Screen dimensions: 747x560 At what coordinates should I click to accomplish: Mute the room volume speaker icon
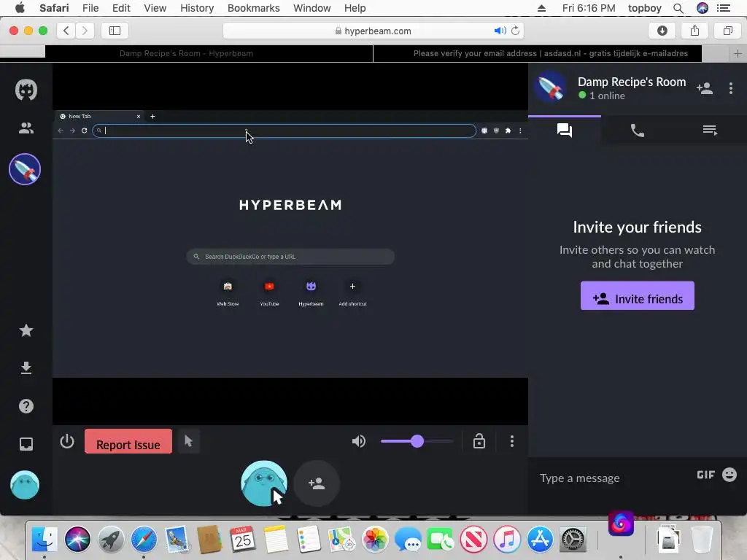pyautogui.click(x=359, y=441)
